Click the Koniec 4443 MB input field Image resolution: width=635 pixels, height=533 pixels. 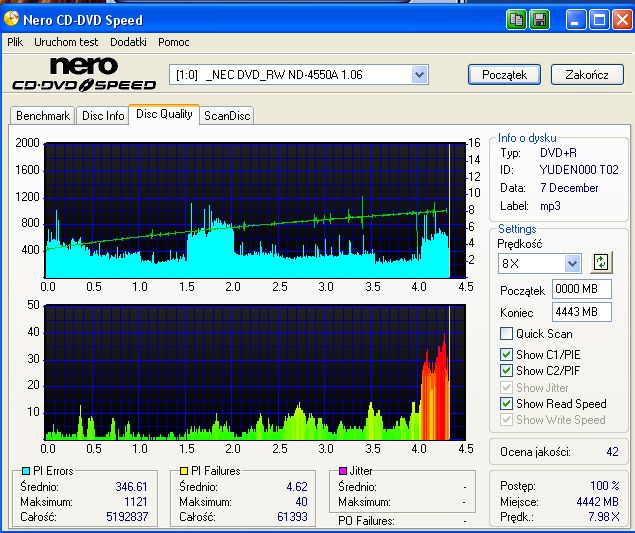582,312
